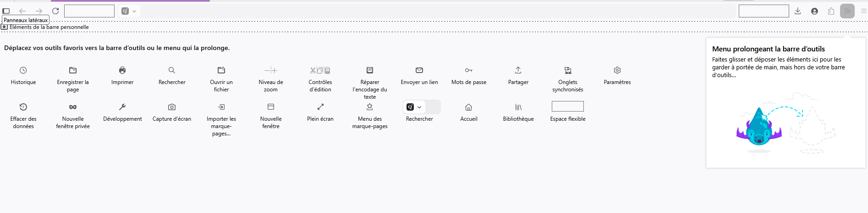Click the Accueil home icon
This screenshot has width=868, height=213.
click(x=469, y=107)
